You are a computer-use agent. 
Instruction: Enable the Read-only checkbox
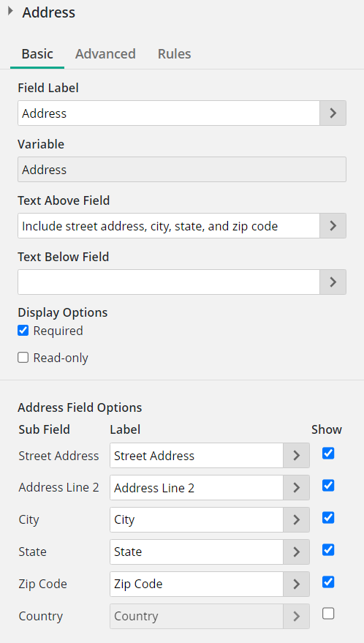coord(23,358)
